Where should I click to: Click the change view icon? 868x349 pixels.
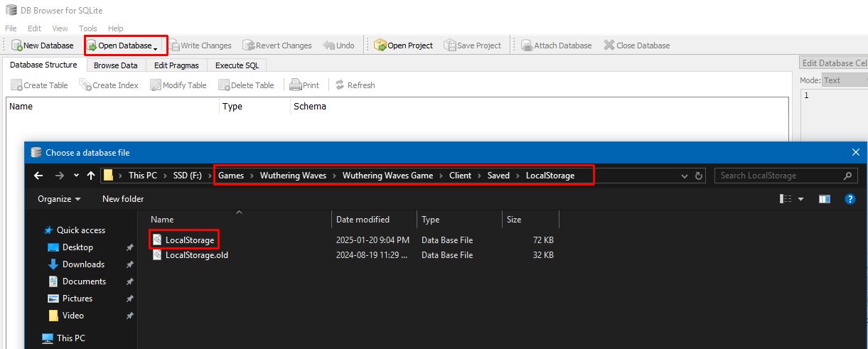(785, 199)
